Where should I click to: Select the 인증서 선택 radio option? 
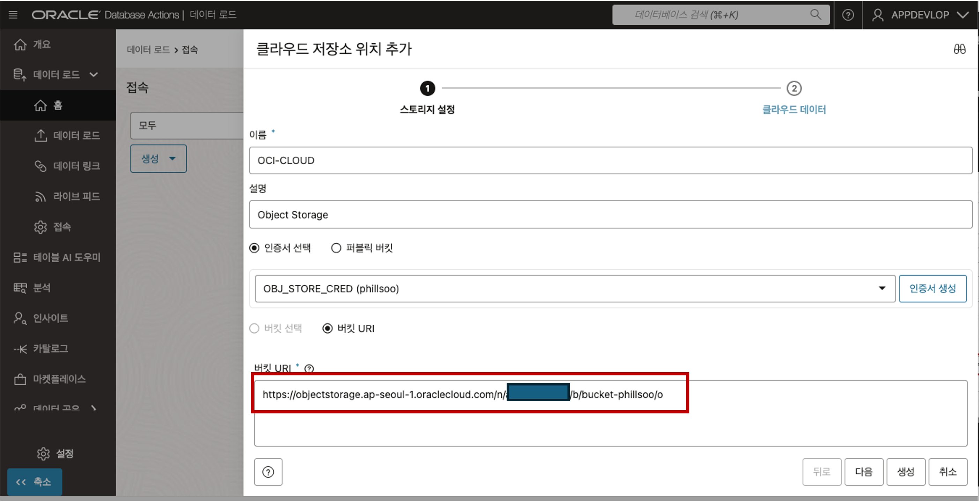tap(255, 248)
